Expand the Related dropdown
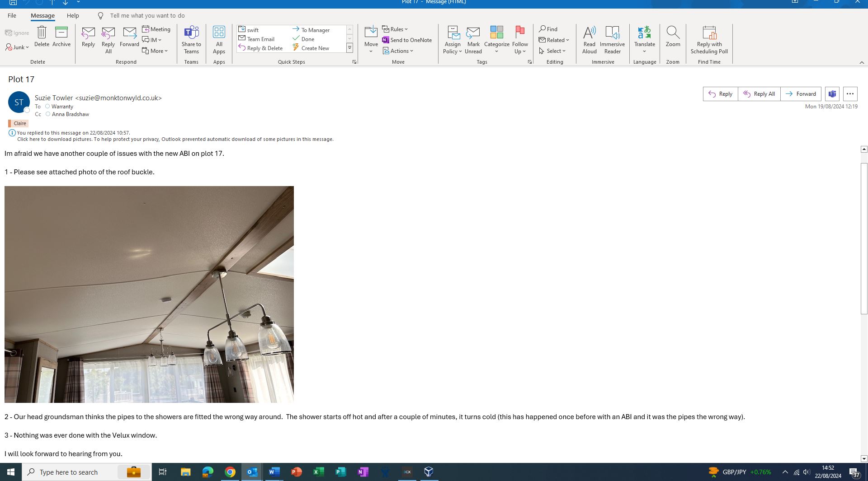 [x=554, y=40]
